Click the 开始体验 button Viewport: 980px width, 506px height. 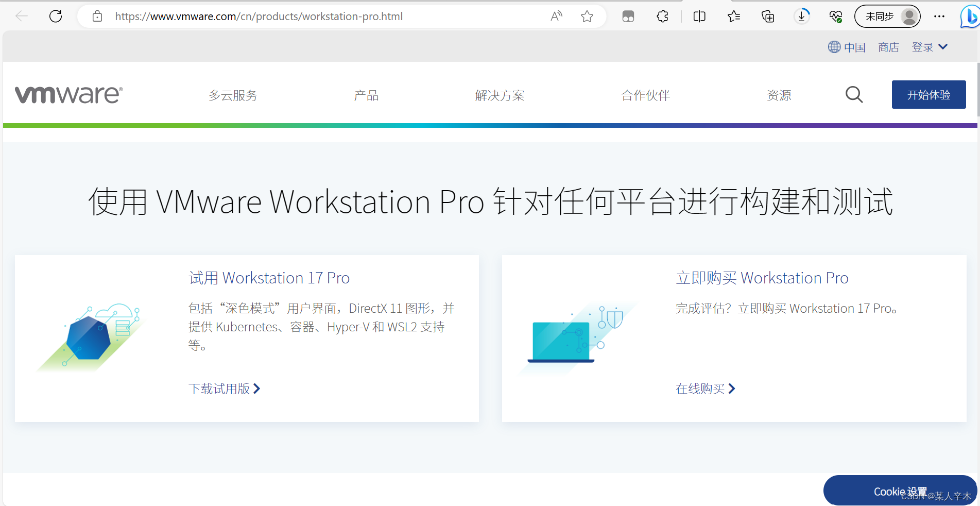(929, 94)
